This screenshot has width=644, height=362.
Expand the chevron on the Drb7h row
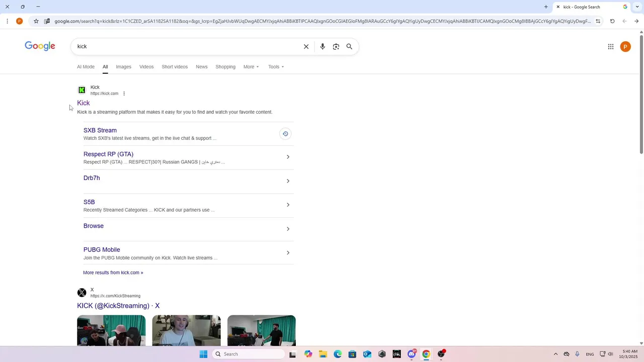pos(288,181)
